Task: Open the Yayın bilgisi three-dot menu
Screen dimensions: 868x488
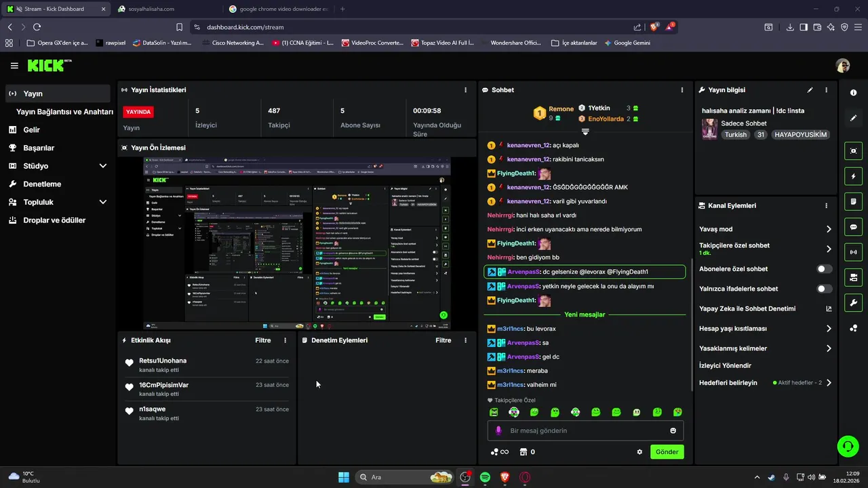Action: click(x=826, y=89)
